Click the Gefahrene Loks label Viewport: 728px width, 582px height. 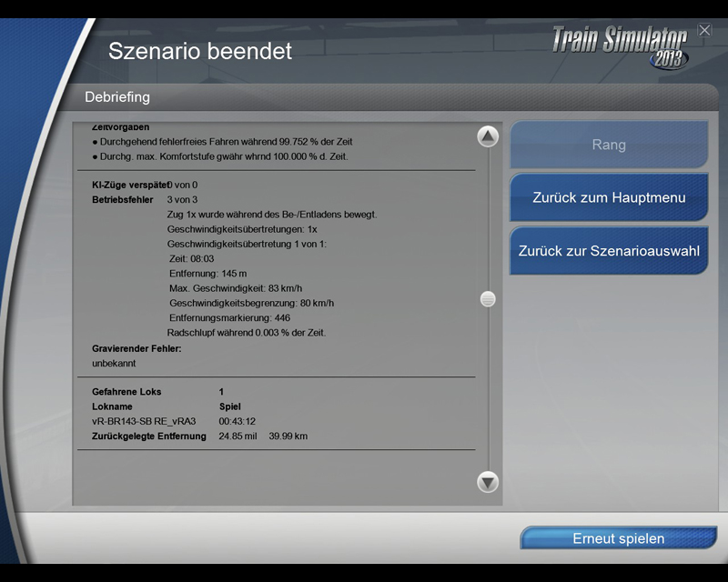pos(126,392)
